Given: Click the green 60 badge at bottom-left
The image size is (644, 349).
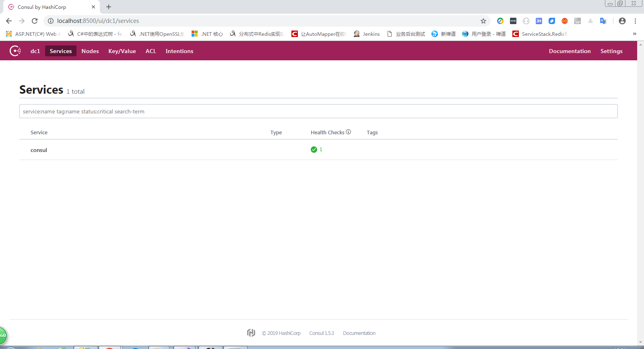Looking at the screenshot, I should coord(3,335).
